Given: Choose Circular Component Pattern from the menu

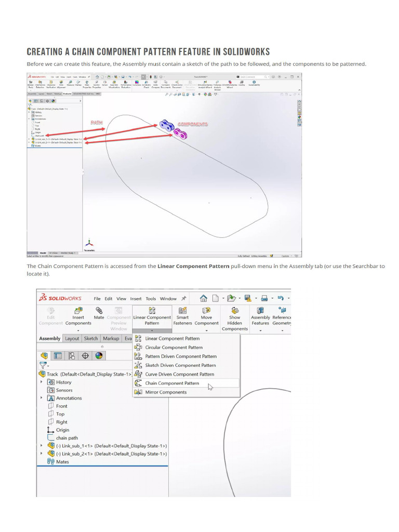Looking at the screenshot, I should pyautogui.click(x=186, y=348).
